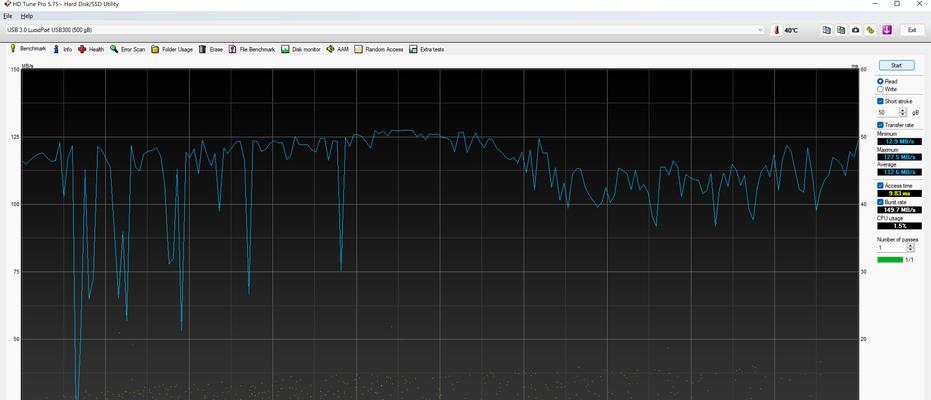
Task: Click the File Benchmark document icon
Action: pyautogui.click(x=233, y=49)
